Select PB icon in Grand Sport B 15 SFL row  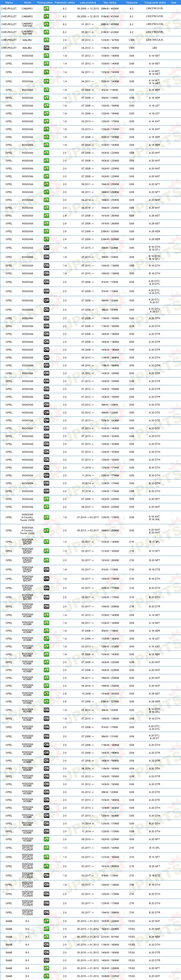tap(46, 542)
